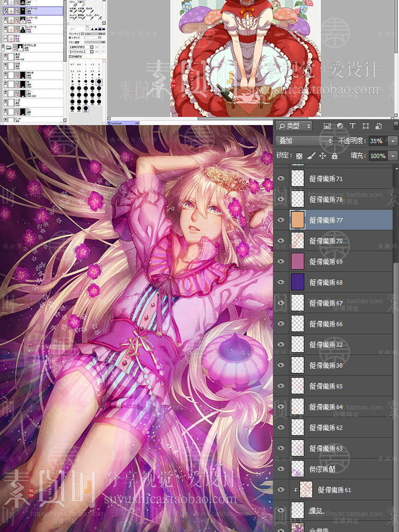Screen dimensions: 399x532
Task: Select SAI layer レイヤー12 row
Action: point(33,11)
